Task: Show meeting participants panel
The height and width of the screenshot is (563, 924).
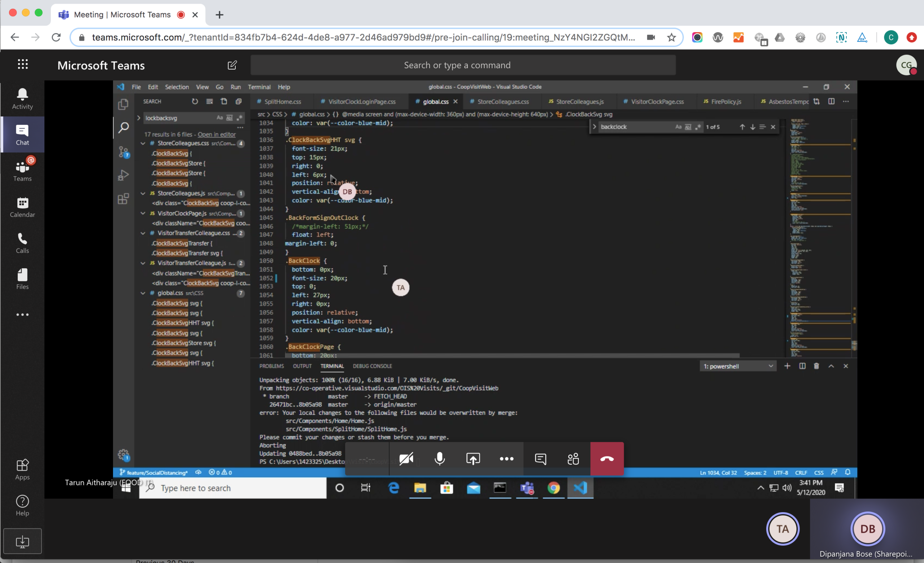Action: [x=574, y=459]
